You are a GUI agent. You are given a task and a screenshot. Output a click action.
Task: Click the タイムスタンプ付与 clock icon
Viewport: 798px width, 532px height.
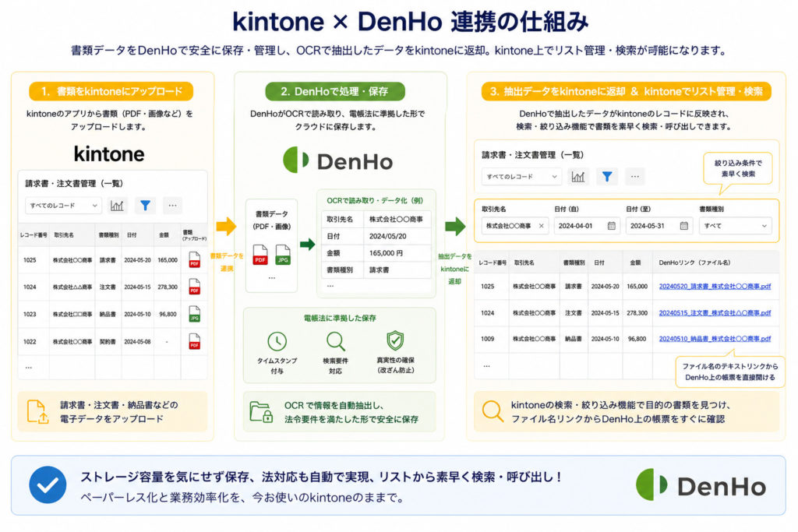click(277, 341)
